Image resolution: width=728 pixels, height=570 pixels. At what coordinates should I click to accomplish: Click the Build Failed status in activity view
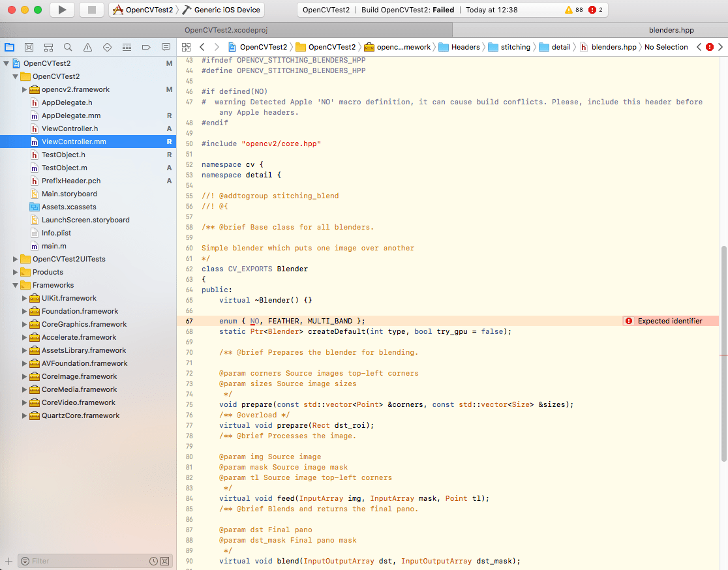tap(408, 10)
